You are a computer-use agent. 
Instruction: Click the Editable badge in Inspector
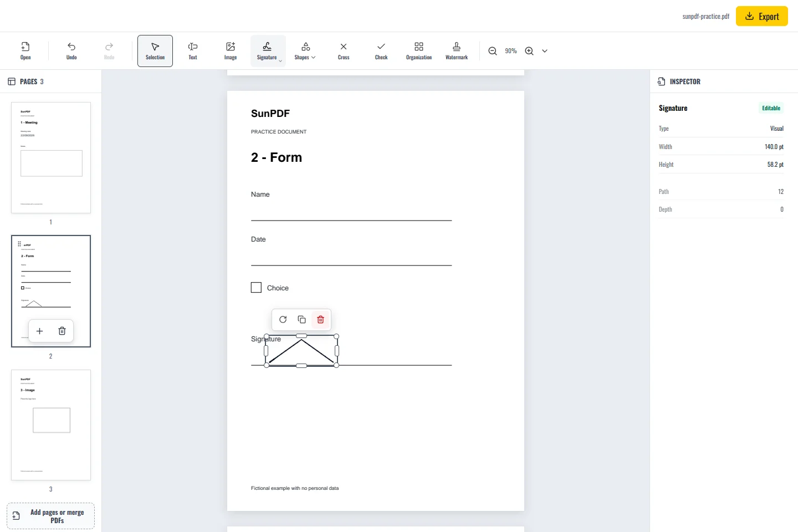771,108
